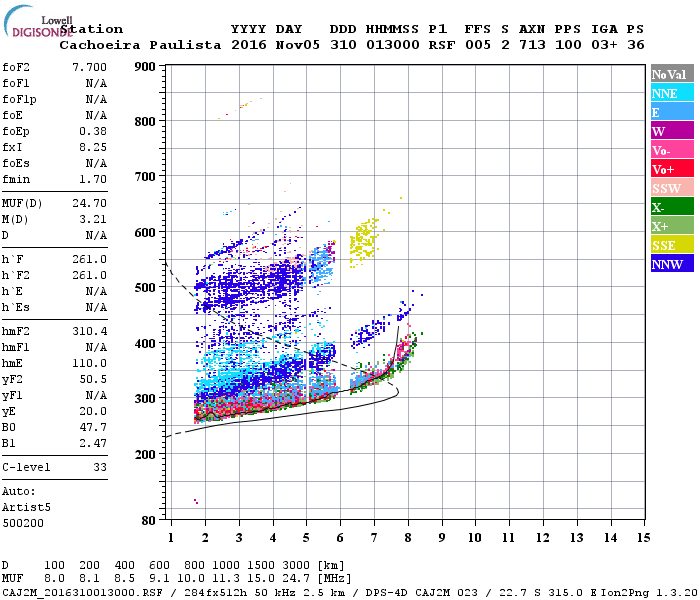Click the MUF 24.7 value in the bottom table
This screenshot has width=700, height=600.
296,579
